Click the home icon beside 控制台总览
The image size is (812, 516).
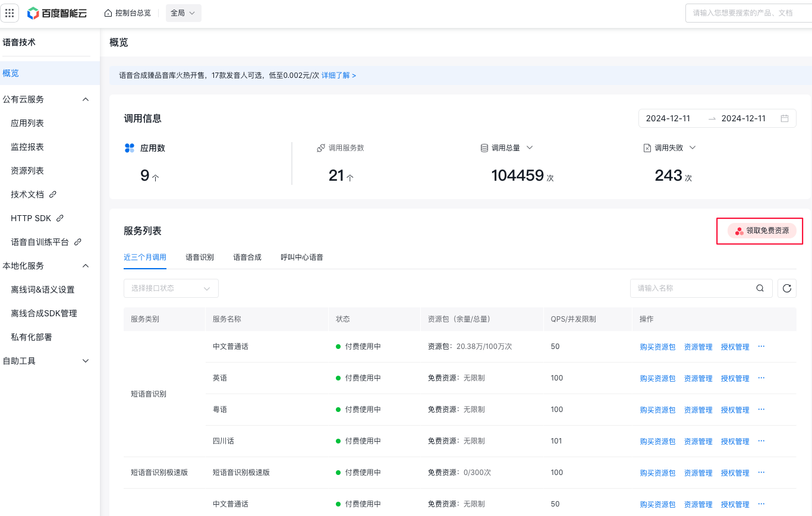[x=108, y=13]
